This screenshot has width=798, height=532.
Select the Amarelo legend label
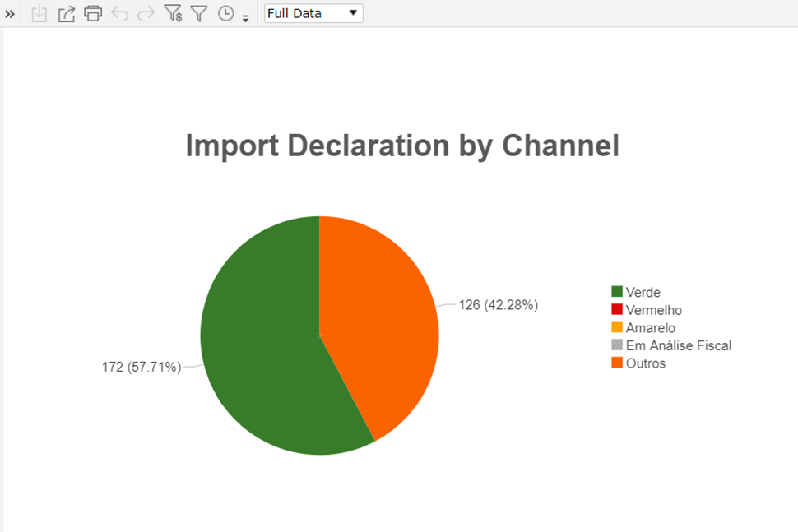(651, 328)
